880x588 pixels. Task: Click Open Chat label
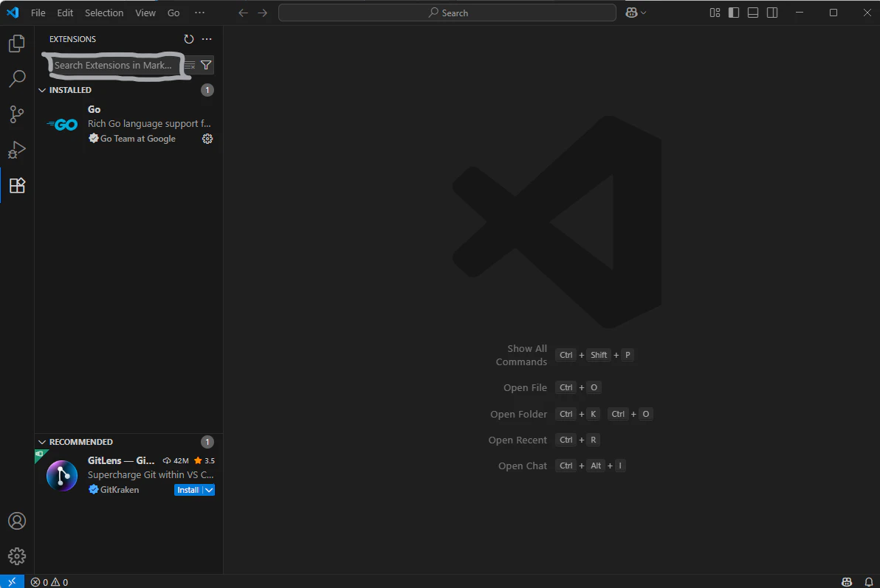(x=523, y=466)
